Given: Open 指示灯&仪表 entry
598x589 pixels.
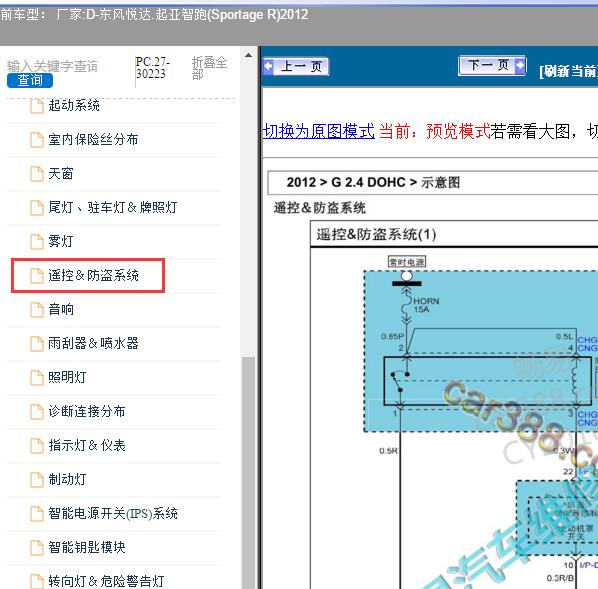Looking at the screenshot, I should [87, 445].
